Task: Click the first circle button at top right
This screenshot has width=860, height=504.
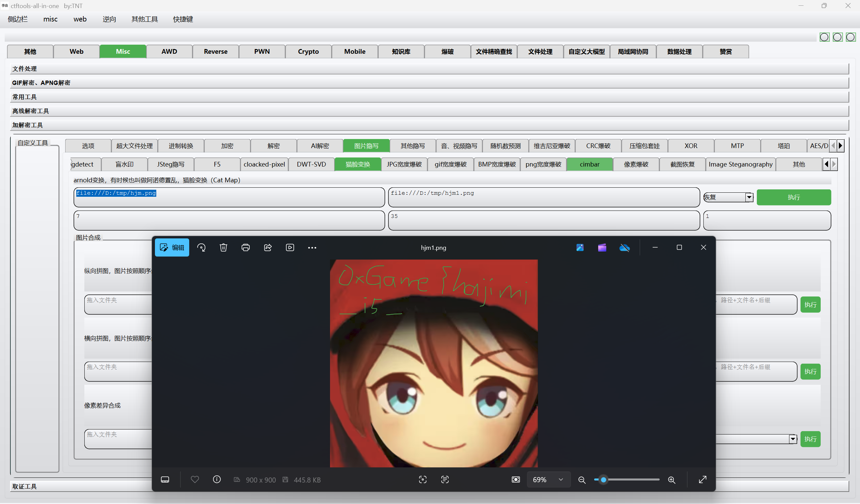Action: point(824,37)
